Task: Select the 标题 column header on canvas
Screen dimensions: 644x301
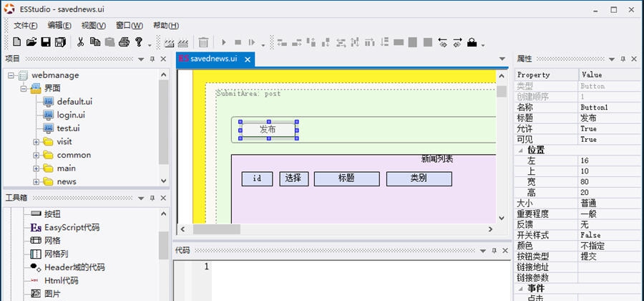Action: pos(346,179)
